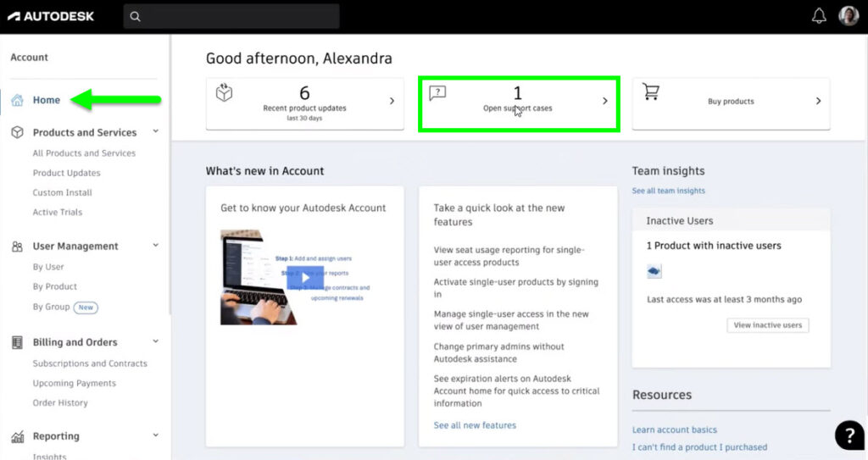
Task: Click the Billing and Orders icon
Action: point(17,342)
